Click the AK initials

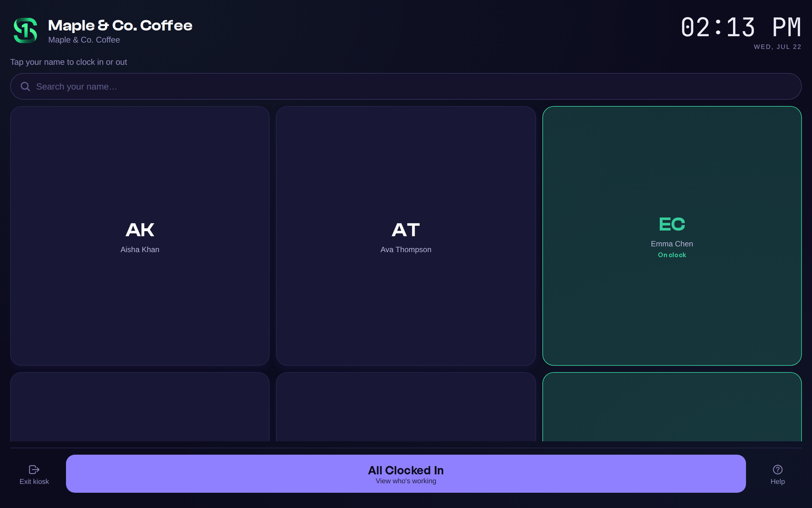(x=140, y=230)
